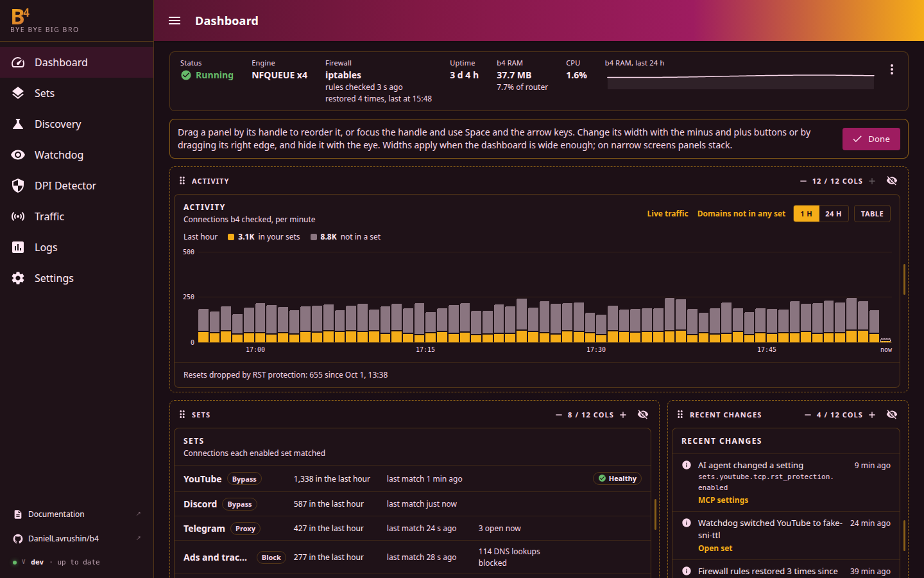Follow the Open set link
This screenshot has height=578, width=924.
[x=715, y=548]
